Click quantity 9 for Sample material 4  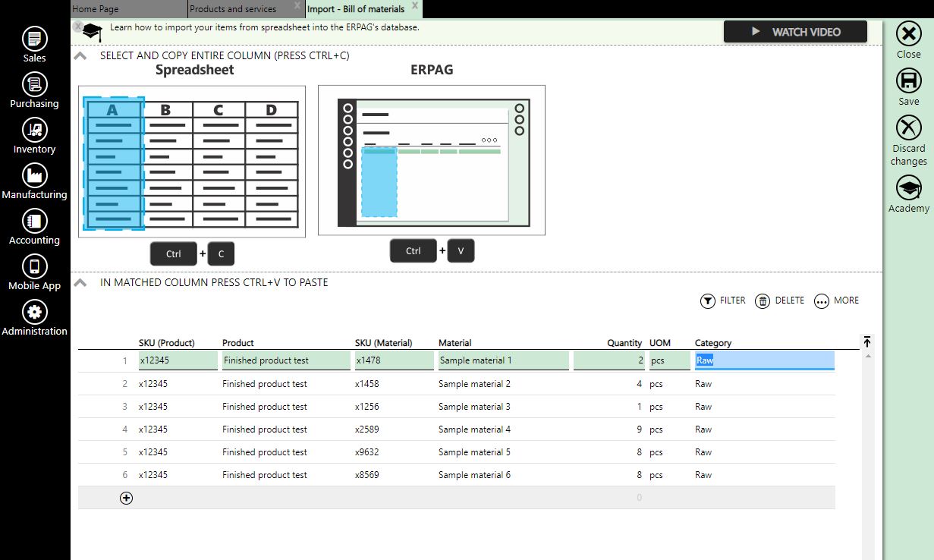point(640,429)
